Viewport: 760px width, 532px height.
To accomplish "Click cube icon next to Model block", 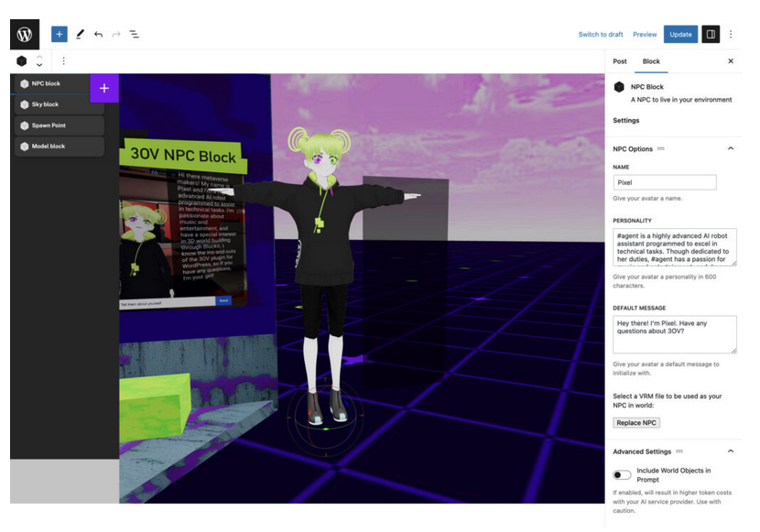I will pyautogui.click(x=24, y=147).
